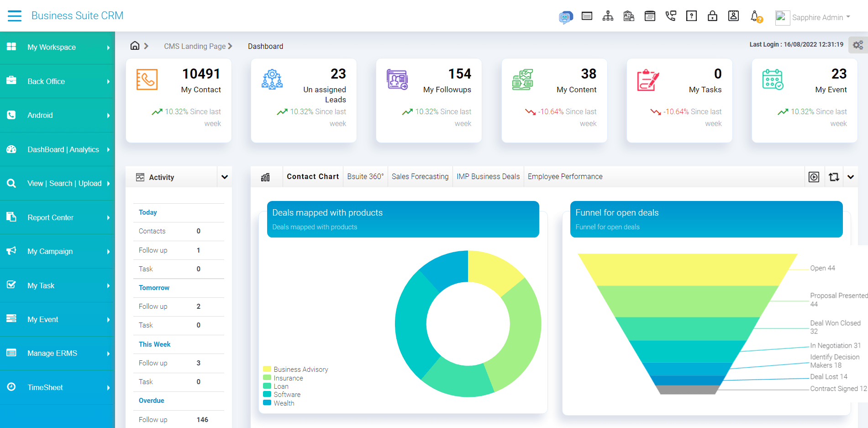Open the Tomorrow activity section

pyautogui.click(x=154, y=288)
